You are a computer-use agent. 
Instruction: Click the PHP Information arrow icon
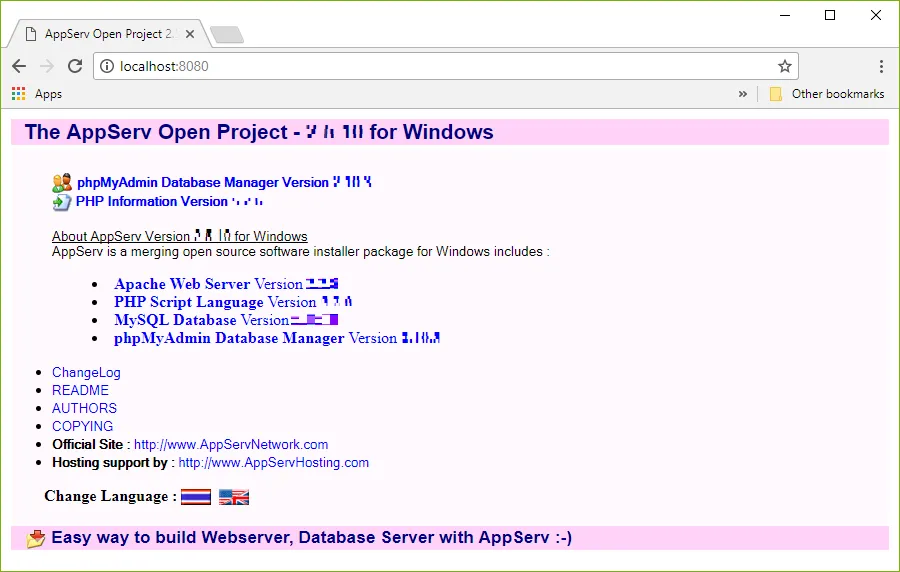(x=61, y=202)
